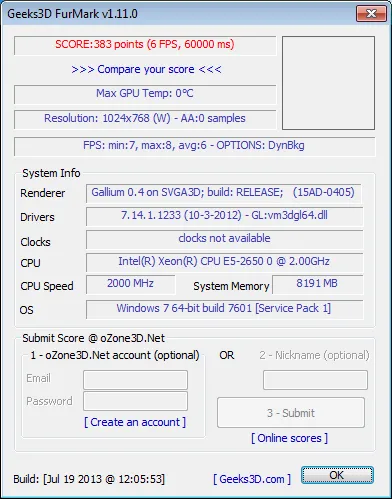This screenshot has height=499, width=392.
Task: Open the Online scores link
Action: 289,438
